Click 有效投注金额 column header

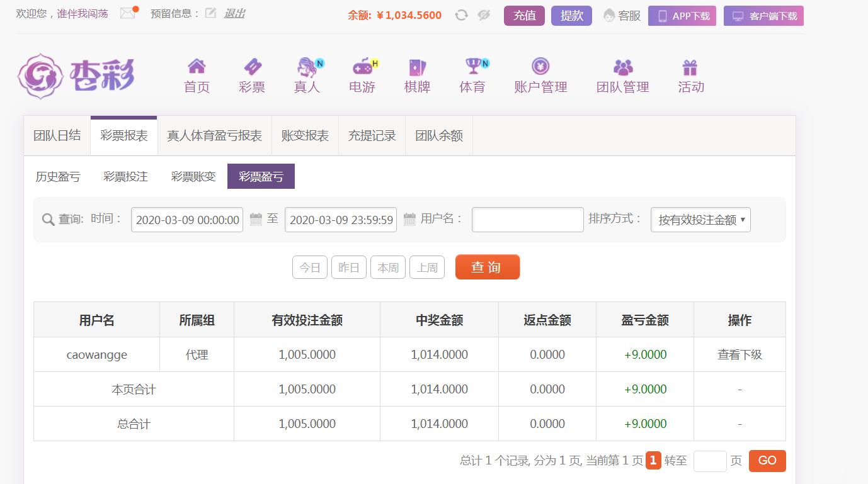[307, 320]
